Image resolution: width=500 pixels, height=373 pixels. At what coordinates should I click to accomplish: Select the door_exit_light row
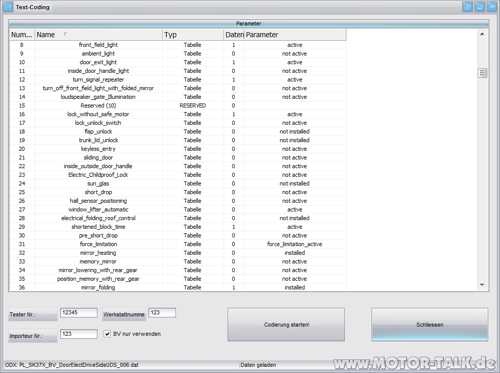(178, 62)
